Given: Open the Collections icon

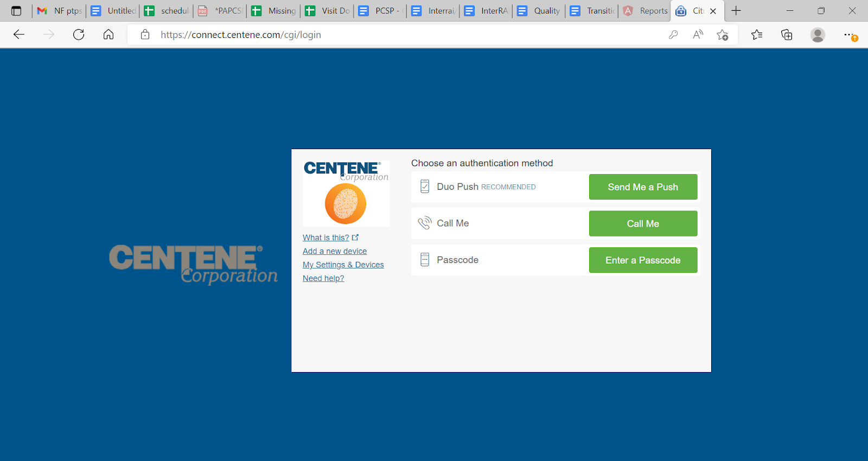Looking at the screenshot, I should click(x=787, y=35).
